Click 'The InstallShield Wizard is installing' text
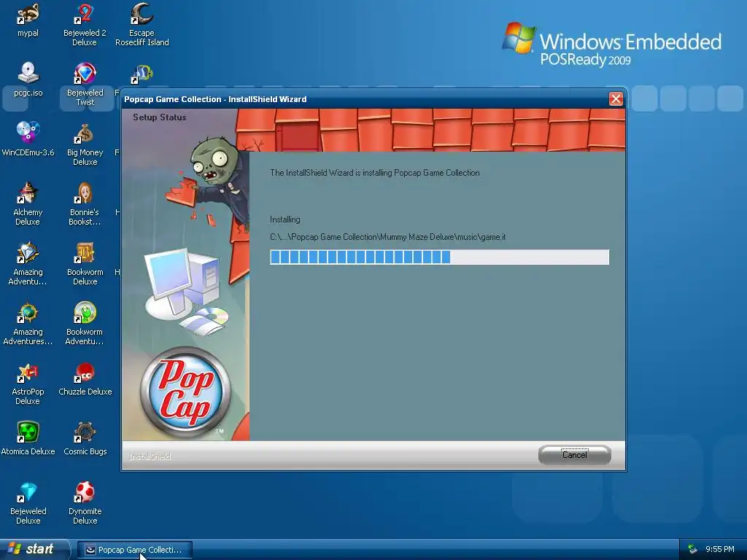This screenshot has height=560, width=747. (x=375, y=173)
